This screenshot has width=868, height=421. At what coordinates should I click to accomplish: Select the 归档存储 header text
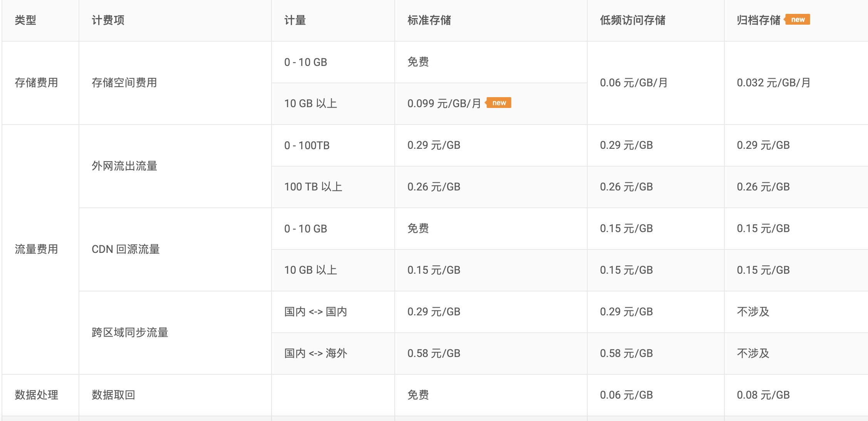pos(758,20)
